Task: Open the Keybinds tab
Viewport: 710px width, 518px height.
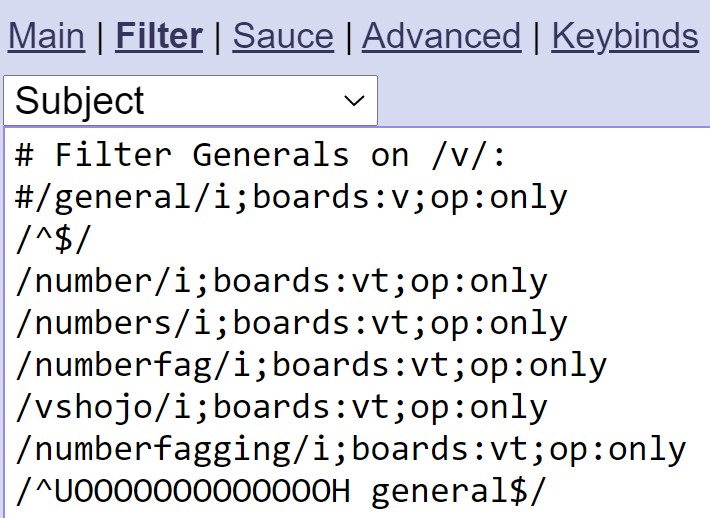Action: coord(624,37)
